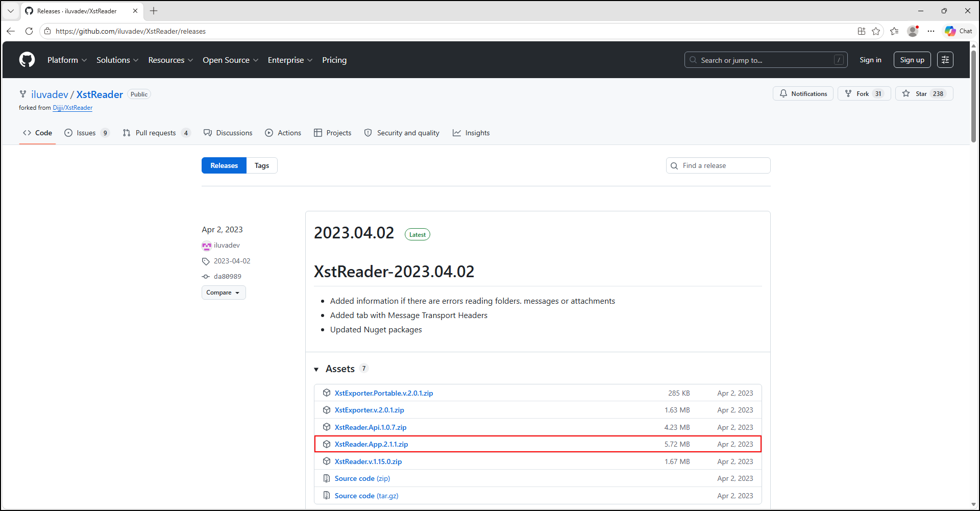Screen dimensions: 980x511
Task: Open the Projects tab
Action: pos(332,133)
